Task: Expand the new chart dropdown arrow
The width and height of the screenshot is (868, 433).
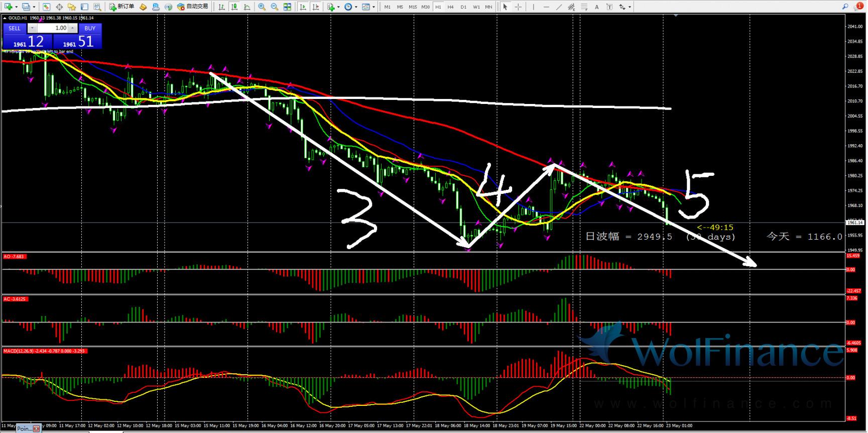Action: coord(17,7)
